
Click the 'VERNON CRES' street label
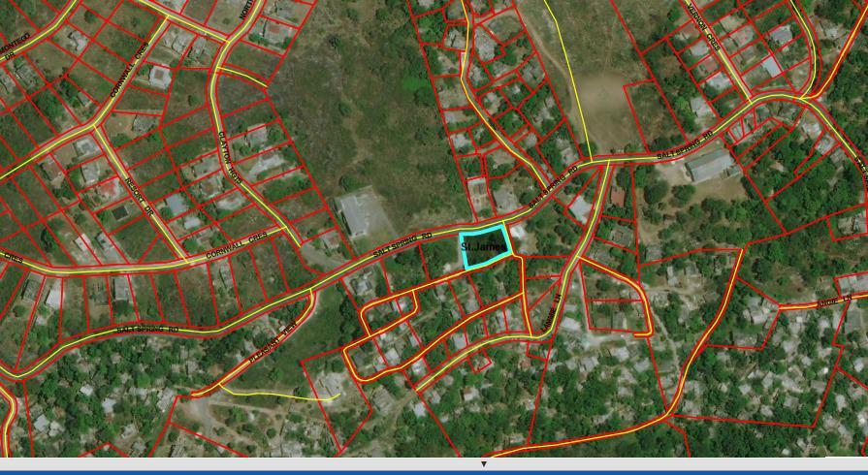tap(702, 26)
